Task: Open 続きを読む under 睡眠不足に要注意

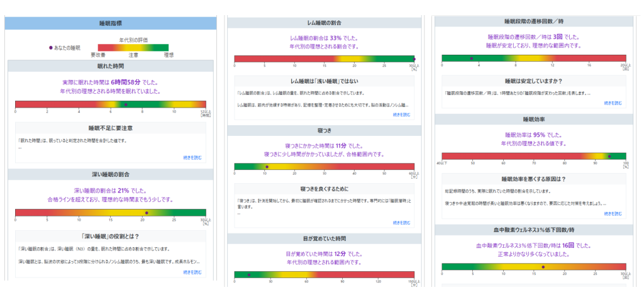Action: [x=192, y=157]
